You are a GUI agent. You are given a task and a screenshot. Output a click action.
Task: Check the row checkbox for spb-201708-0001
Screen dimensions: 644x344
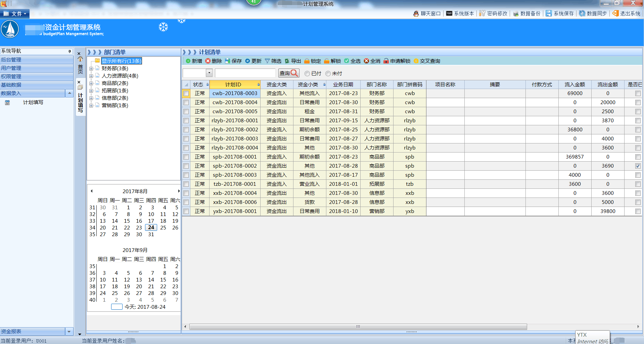click(186, 157)
